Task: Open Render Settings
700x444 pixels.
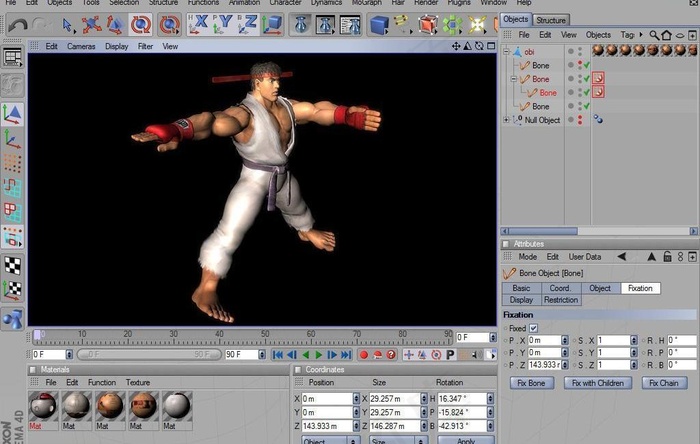Action: [350, 25]
